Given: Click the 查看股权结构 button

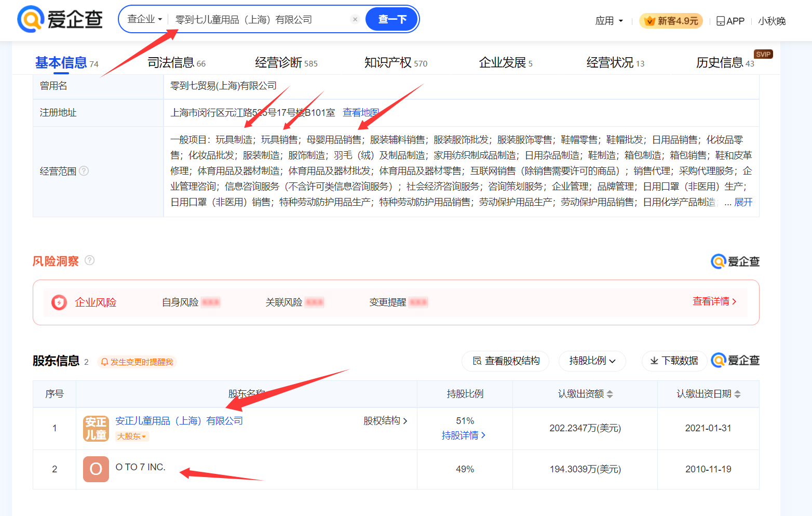Looking at the screenshot, I should [x=506, y=361].
